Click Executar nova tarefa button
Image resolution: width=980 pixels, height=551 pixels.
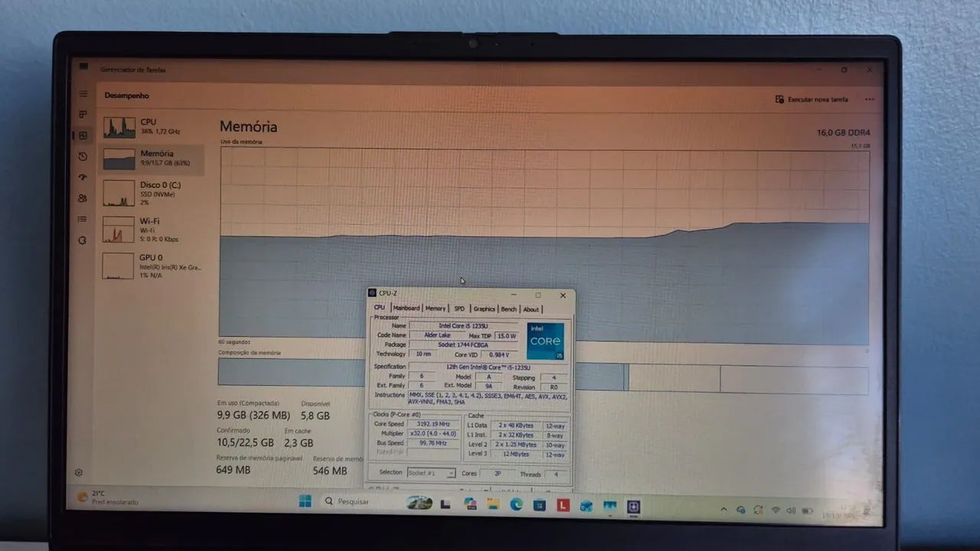[812, 99]
